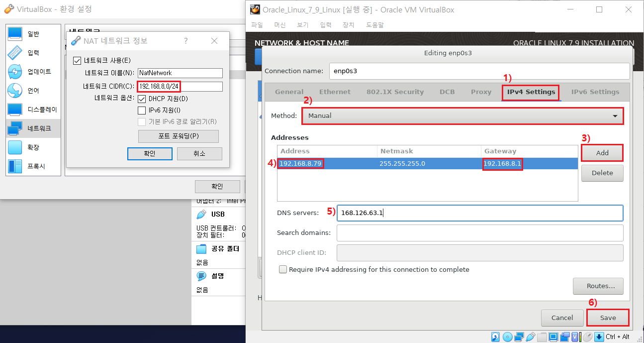The image size is (644, 343).
Task: Click the CPU virtualization status icon
Action: coord(575,337)
